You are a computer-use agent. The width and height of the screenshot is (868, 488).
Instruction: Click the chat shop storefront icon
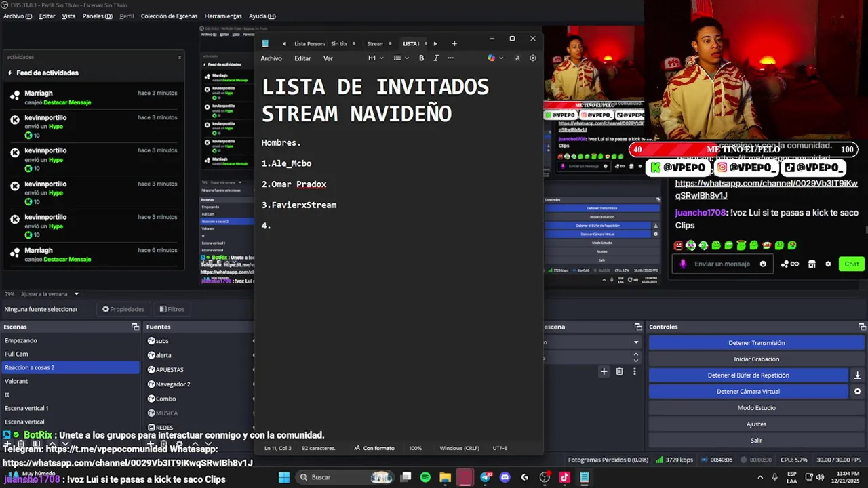tap(812, 264)
